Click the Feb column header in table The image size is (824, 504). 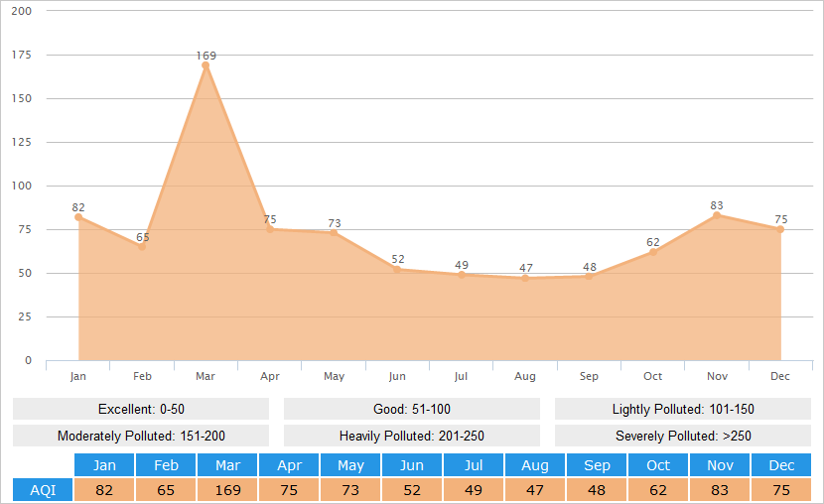(x=166, y=465)
